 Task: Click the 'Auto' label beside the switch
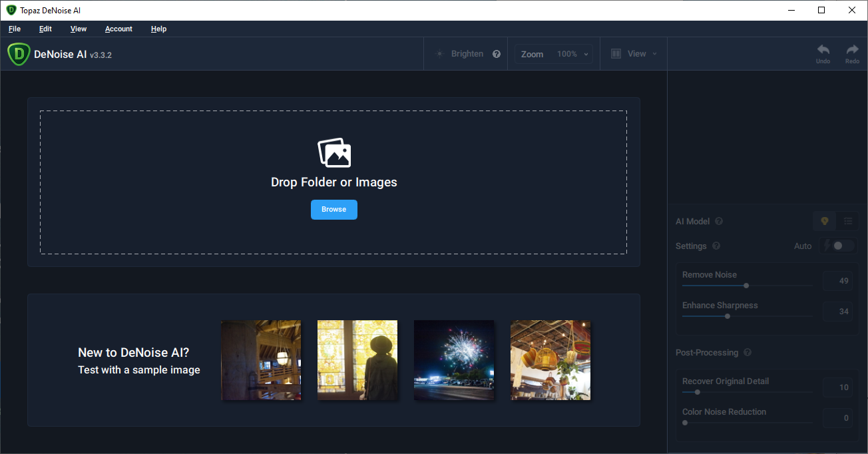coord(803,246)
